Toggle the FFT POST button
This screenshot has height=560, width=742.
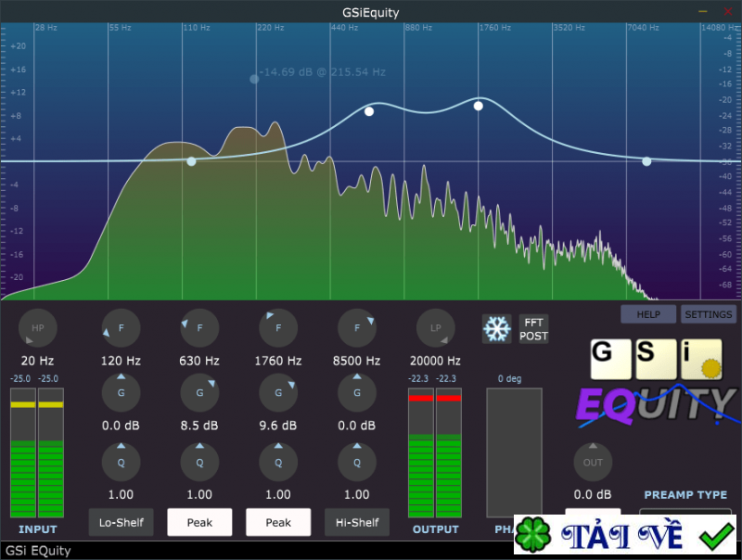click(533, 328)
